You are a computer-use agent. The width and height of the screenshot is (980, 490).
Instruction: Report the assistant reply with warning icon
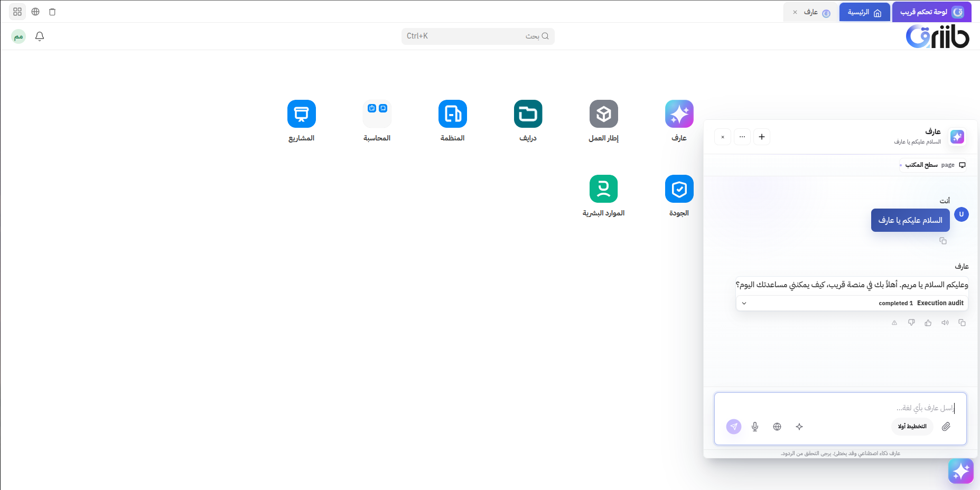(894, 323)
